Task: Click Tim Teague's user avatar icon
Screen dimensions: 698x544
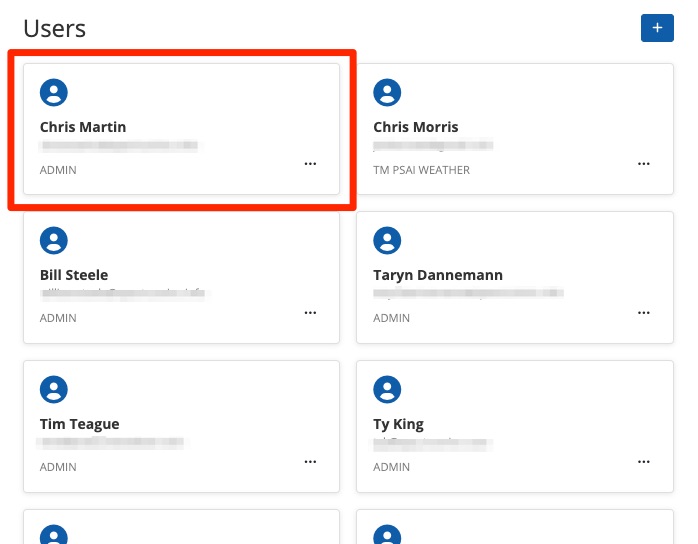Action: pos(54,389)
